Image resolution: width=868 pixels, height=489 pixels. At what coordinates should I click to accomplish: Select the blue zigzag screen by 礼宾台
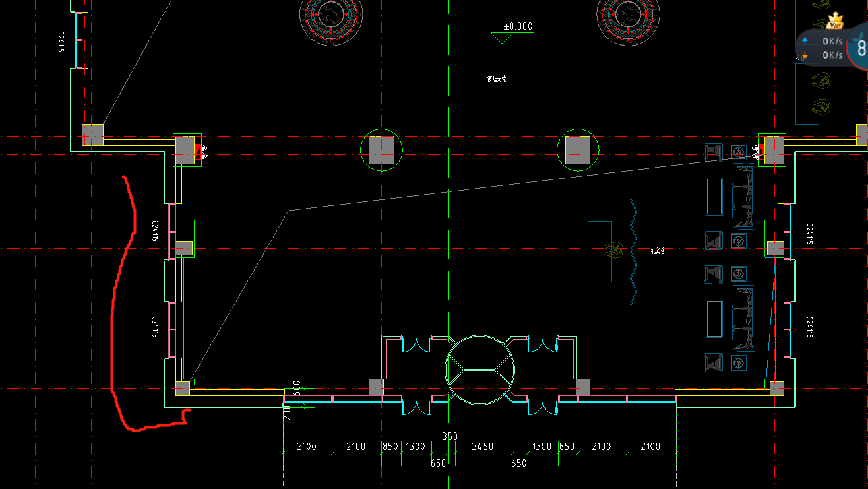633,251
